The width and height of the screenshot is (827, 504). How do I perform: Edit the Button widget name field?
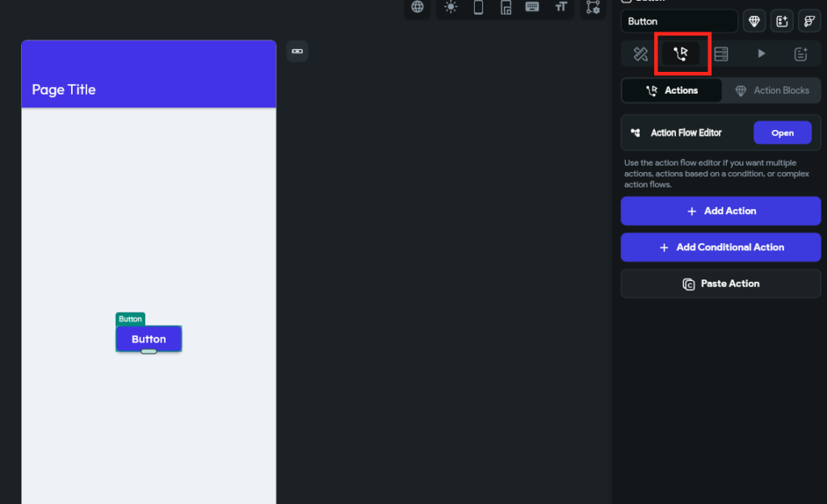[678, 22]
